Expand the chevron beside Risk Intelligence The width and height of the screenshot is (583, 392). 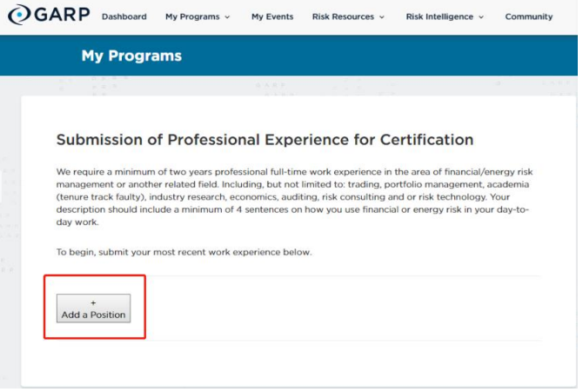(x=481, y=17)
